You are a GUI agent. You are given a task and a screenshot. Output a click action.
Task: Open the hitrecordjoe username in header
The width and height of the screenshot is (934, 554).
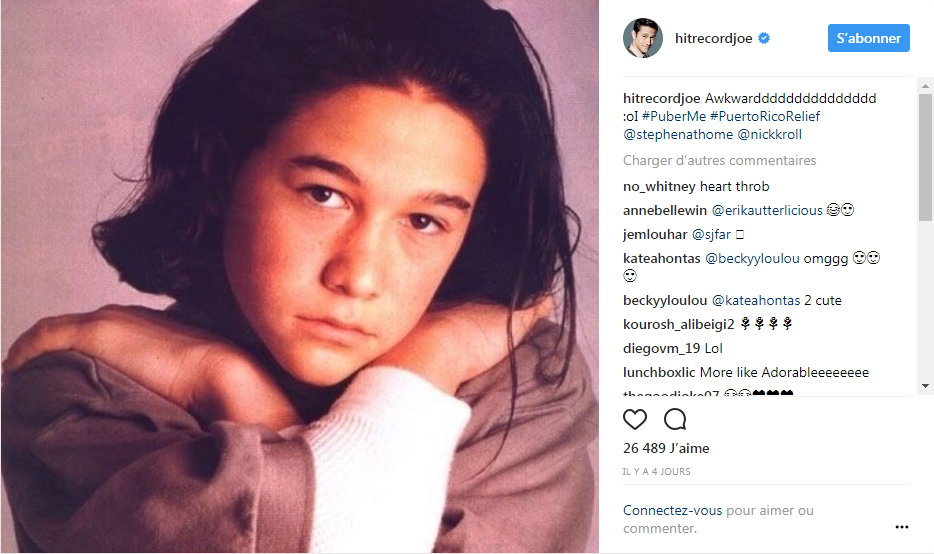click(x=714, y=39)
